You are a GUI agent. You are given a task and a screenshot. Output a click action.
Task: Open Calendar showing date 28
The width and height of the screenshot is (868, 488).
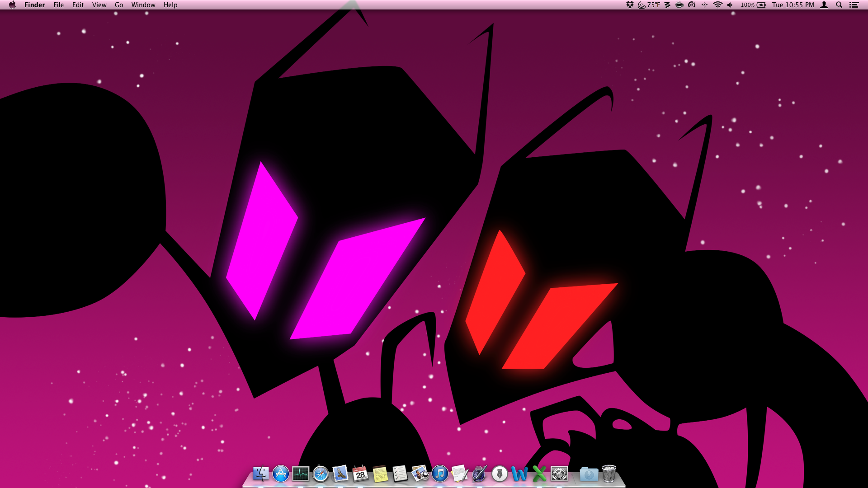coord(360,474)
